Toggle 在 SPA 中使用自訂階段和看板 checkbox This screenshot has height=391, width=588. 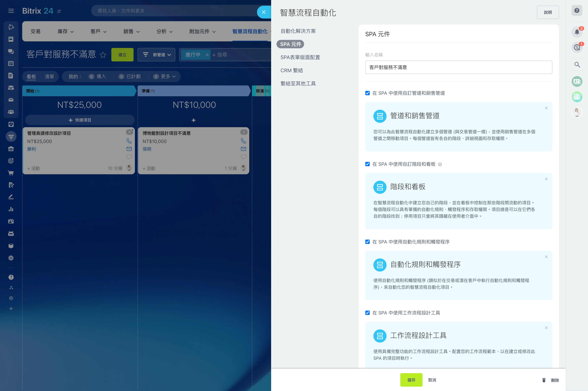click(367, 164)
